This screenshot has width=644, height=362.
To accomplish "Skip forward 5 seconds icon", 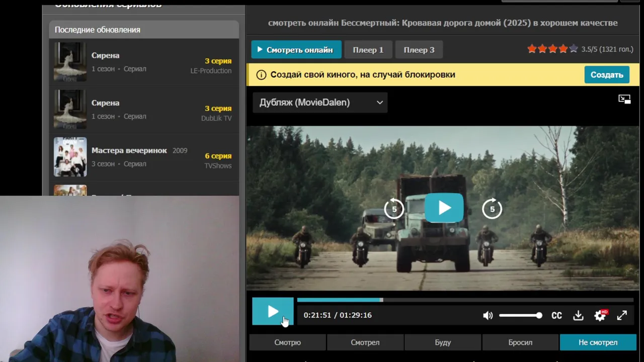I will pyautogui.click(x=492, y=209).
